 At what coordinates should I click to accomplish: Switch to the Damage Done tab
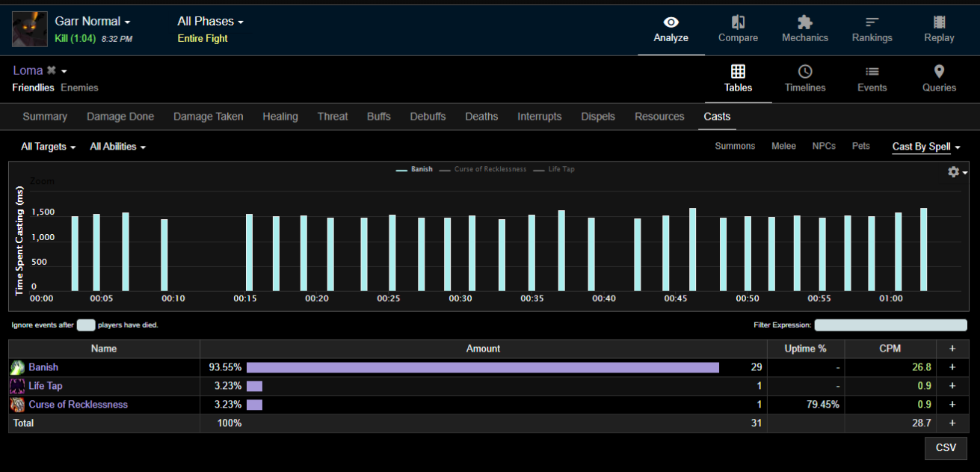120,117
